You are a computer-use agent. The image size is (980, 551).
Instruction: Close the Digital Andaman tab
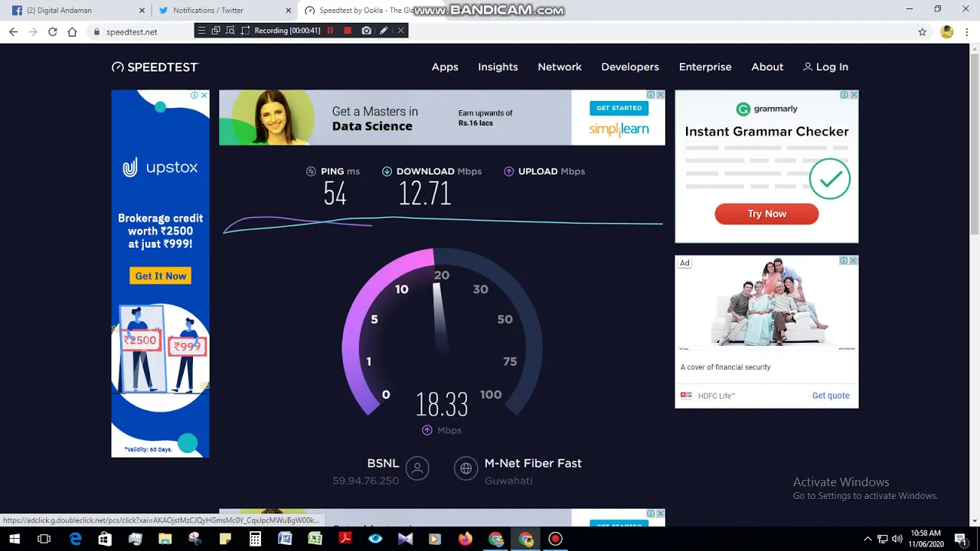(x=142, y=11)
